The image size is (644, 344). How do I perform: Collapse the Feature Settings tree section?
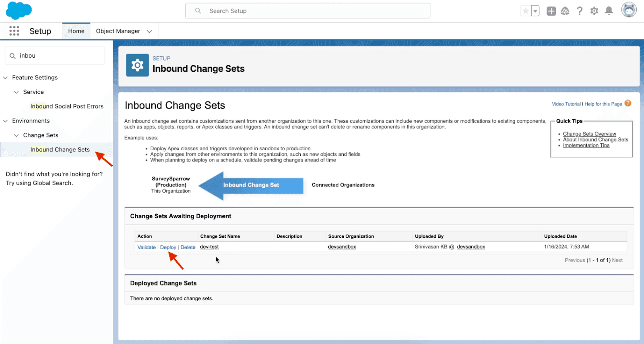click(x=6, y=78)
